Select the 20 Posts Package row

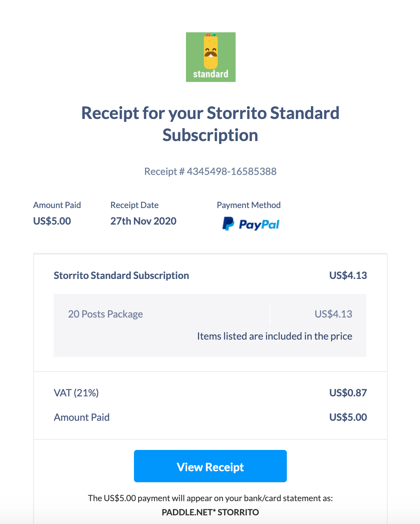pyautogui.click(x=106, y=314)
